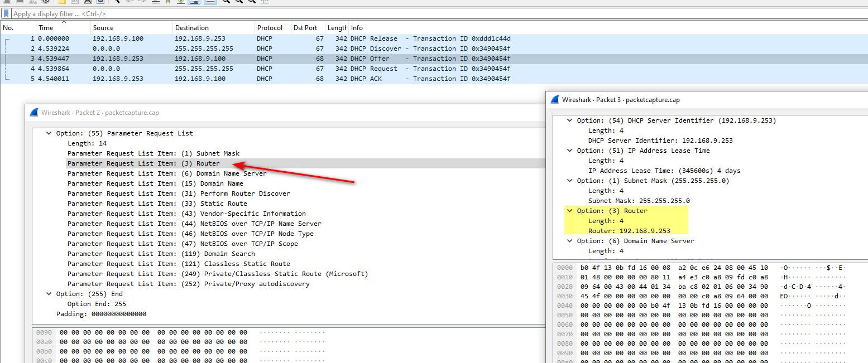Sort by the Destination column header
The width and height of the screenshot is (868, 363).
[x=213, y=28]
